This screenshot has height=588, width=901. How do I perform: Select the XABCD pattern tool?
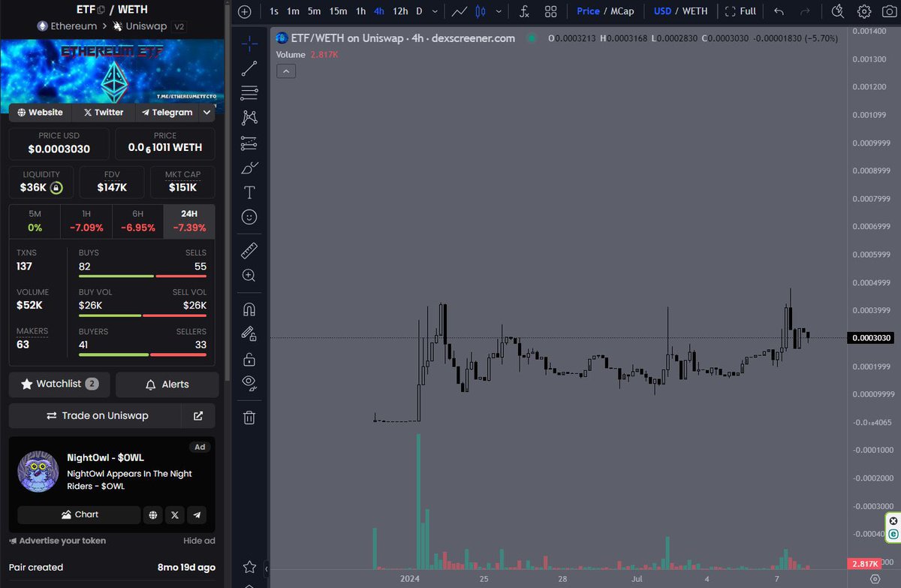point(249,117)
